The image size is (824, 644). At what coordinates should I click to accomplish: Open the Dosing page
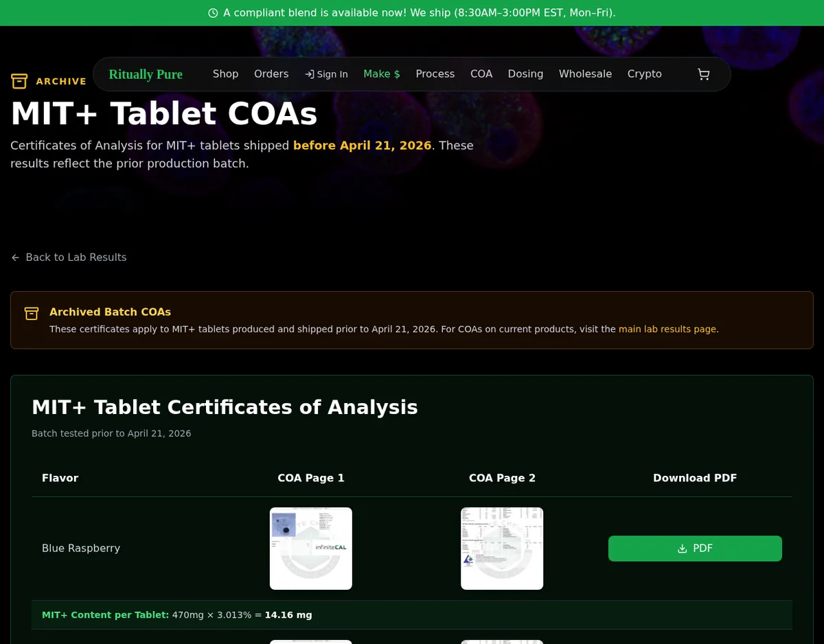525,74
